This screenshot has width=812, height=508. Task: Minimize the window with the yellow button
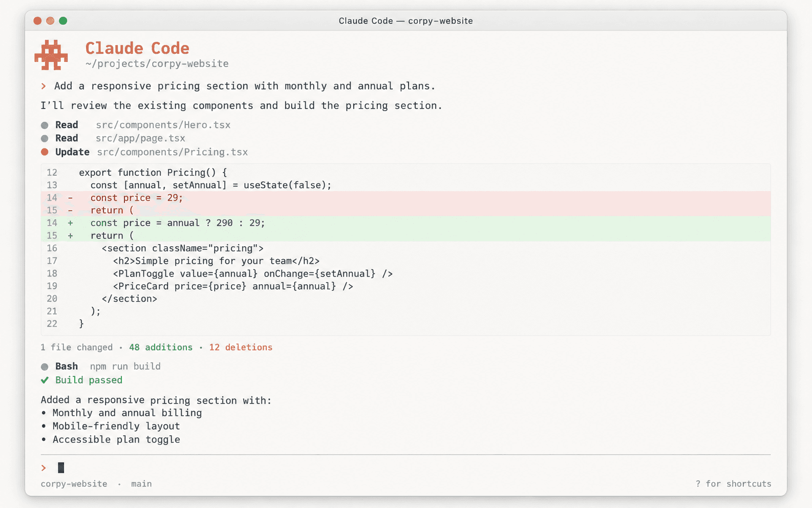(x=50, y=21)
